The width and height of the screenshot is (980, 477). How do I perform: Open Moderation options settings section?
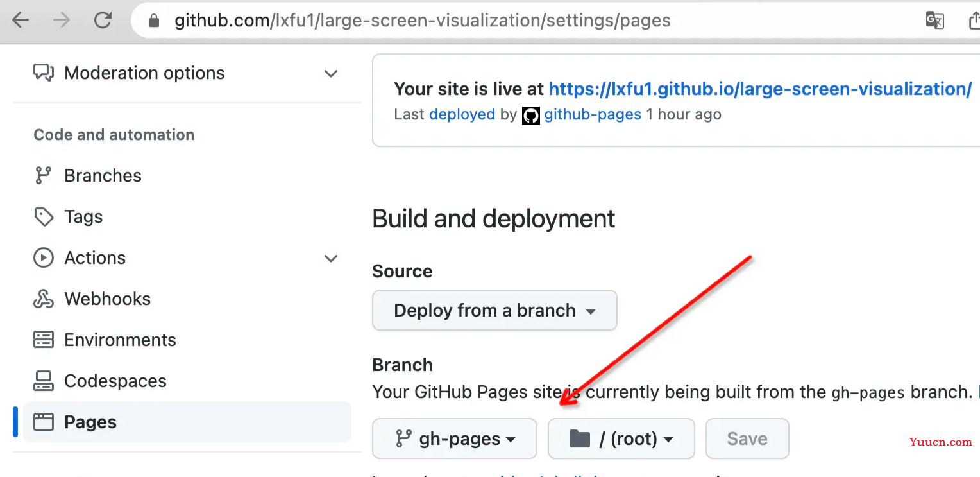click(x=187, y=73)
